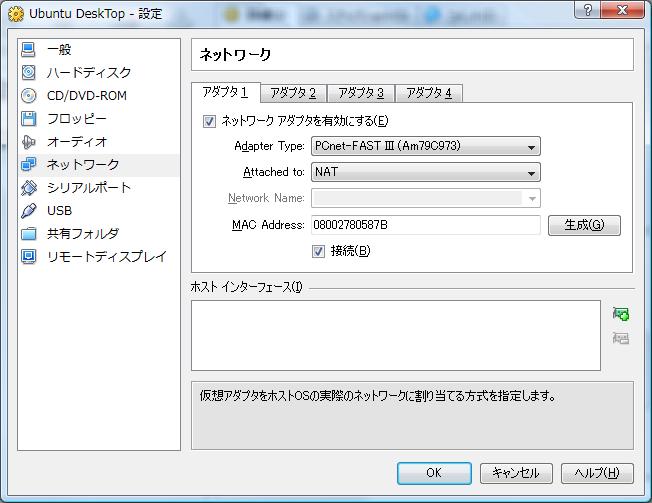Select リモートディスプレイ in settings list
The width and height of the screenshot is (652, 503).
[x=99, y=256]
